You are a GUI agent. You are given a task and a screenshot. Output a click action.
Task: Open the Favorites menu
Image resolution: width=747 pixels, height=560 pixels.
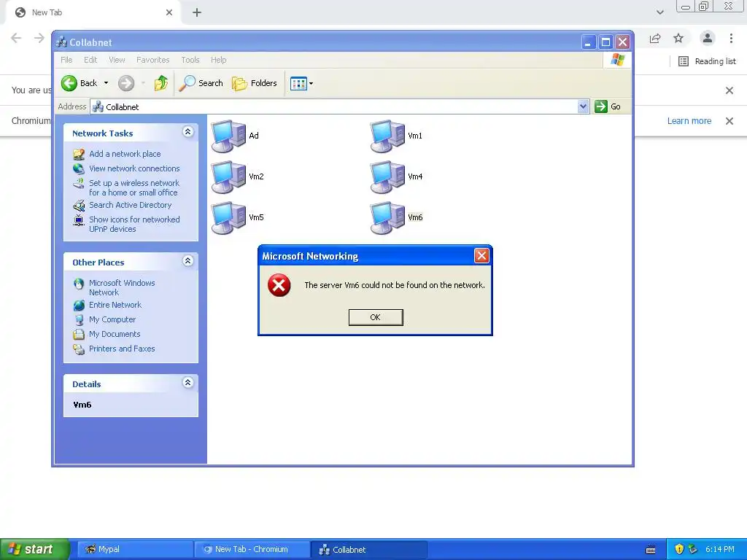click(x=153, y=60)
